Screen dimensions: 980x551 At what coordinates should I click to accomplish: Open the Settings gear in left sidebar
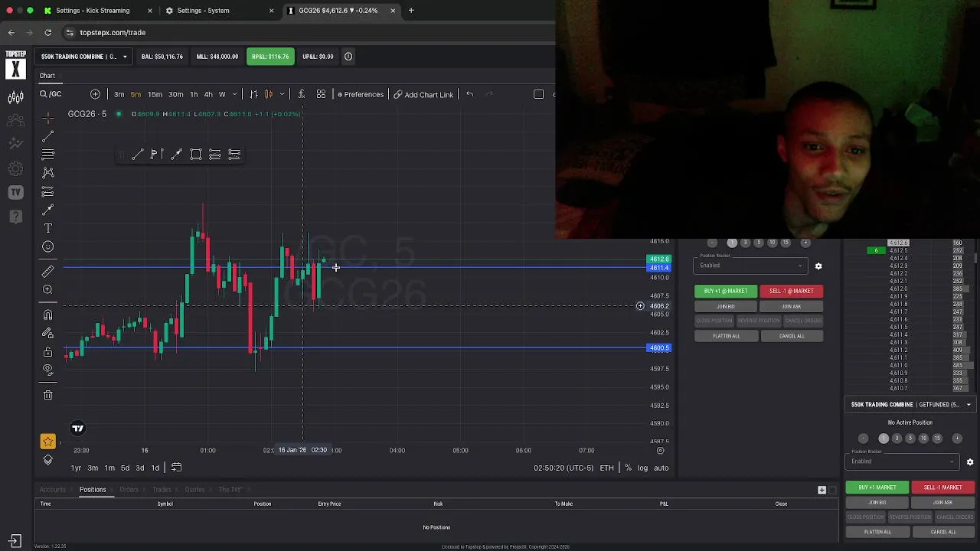click(15, 168)
